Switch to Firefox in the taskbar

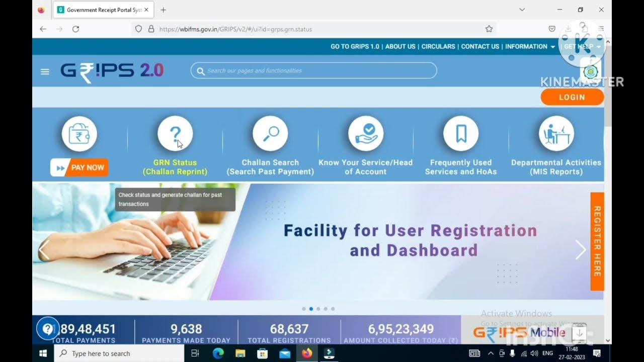pos(307,353)
